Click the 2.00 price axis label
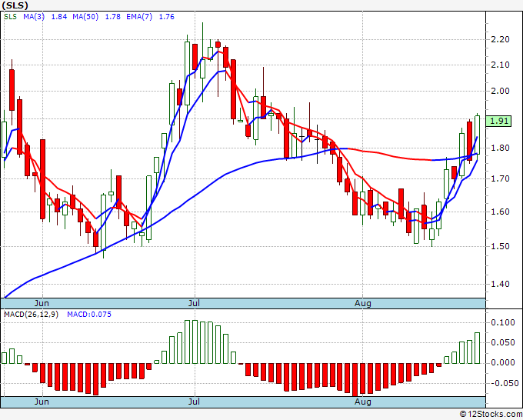Viewport: 523px width, 420px height. click(x=501, y=91)
